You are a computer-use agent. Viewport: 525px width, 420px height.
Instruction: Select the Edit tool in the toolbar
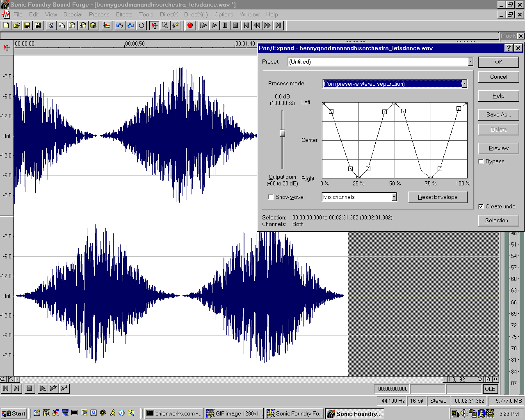154,25
